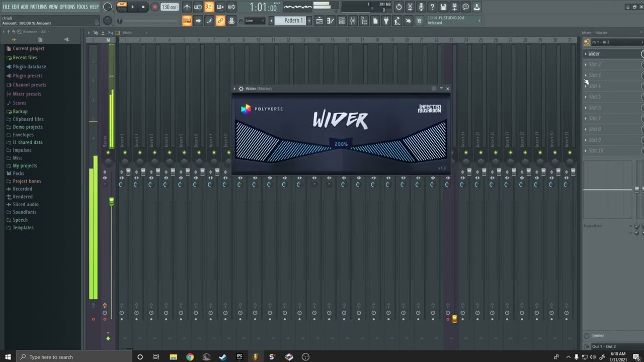Screen dimensions: 644x362
Task: Open the Mixer view icon
Action: (353, 21)
